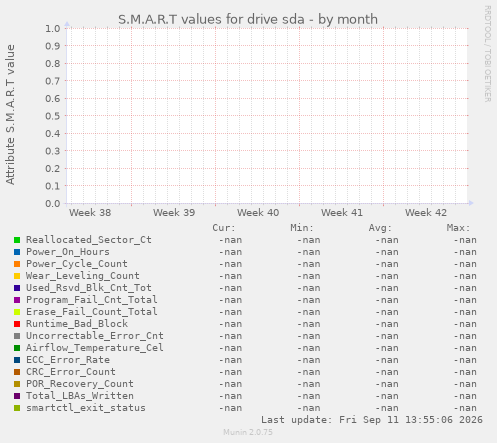Screen dimensions: 497x443
Task: Click the red Runtime_Bad_Block swatch
Action: (17, 324)
